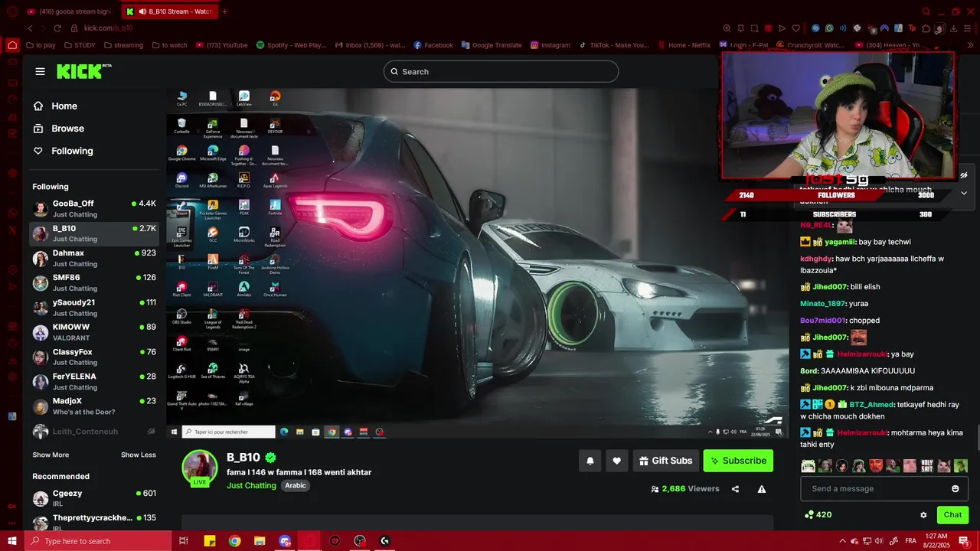Image resolution: width=980 pixels, height=551 pixels.
Task: Open File Explorer from Windows taskbar
Action: coord(260,541)
